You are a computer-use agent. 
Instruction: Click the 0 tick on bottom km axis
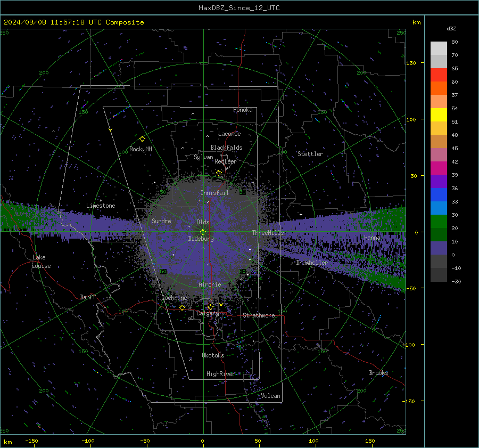(x=203, y=441)
